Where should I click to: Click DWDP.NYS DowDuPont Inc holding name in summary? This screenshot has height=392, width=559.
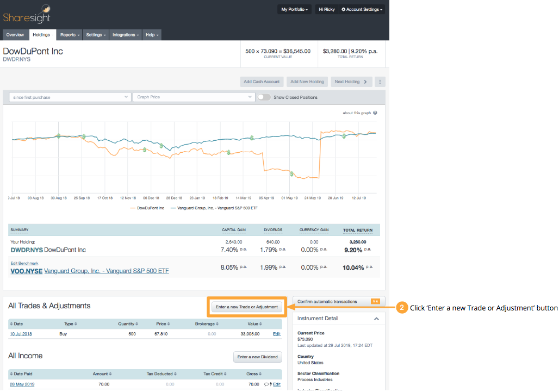pos(48,250)
